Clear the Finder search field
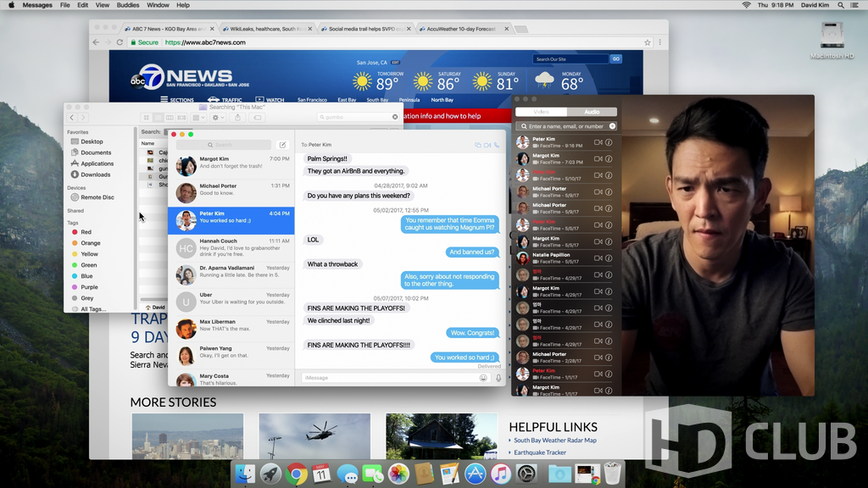Image resolution: width=868 pixels, height=488 pixels. click(x=395, y=117)
